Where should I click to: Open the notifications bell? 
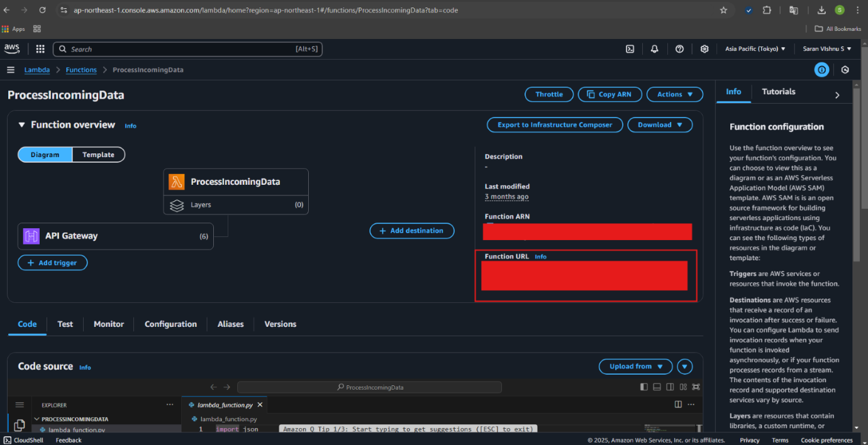(x=655, y=49)
